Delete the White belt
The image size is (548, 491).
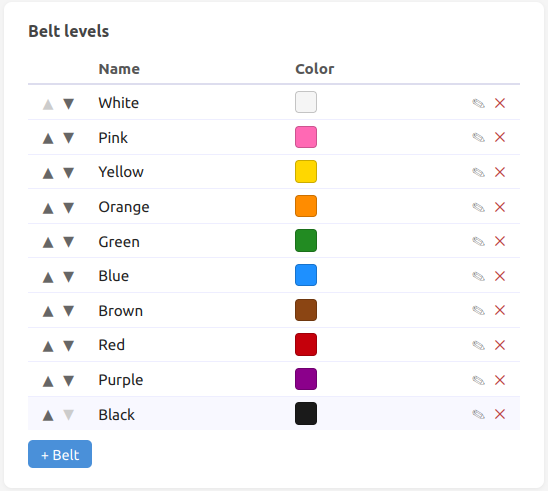500,103
